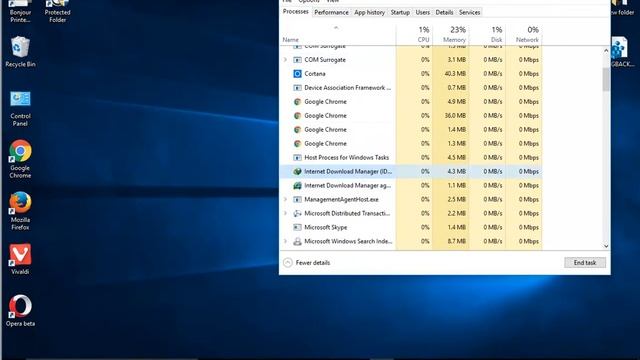Select the Host Process for Windows Tasks row
This screenshot has width=640, height=360.
tap(411, 158)
